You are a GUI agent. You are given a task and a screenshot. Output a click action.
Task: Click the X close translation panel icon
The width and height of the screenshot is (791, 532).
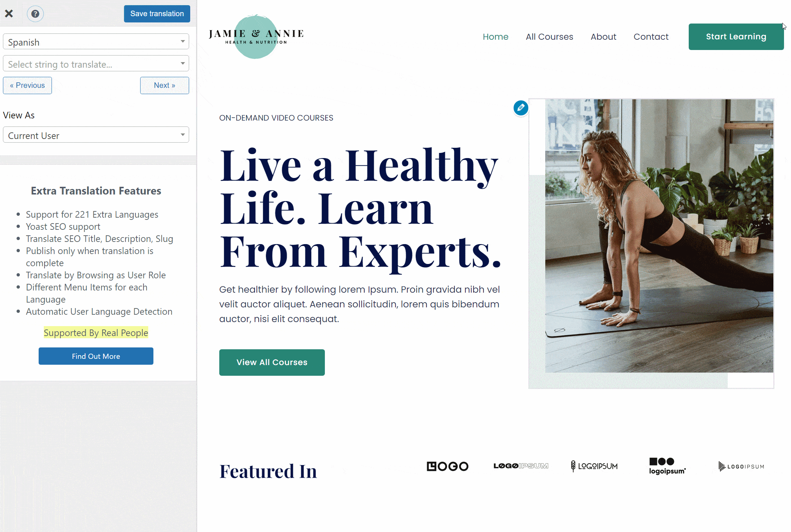(x=10, y=13)
